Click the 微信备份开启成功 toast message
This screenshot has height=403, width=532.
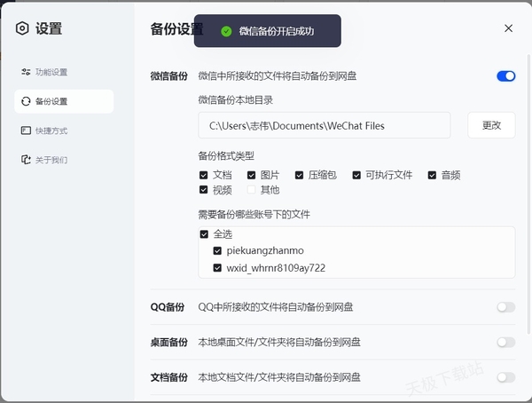268,31
